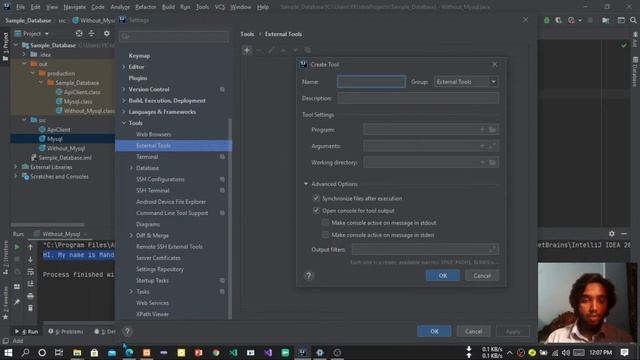Expand Build, Execution, Deployment settings
The image size is (640, 360).
(124, 100)
